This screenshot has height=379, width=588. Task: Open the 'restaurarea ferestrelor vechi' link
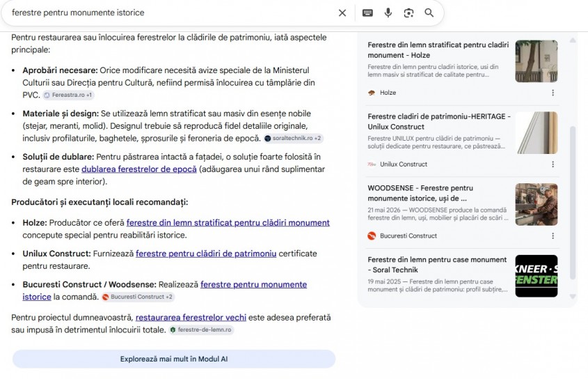pos(191,318)
